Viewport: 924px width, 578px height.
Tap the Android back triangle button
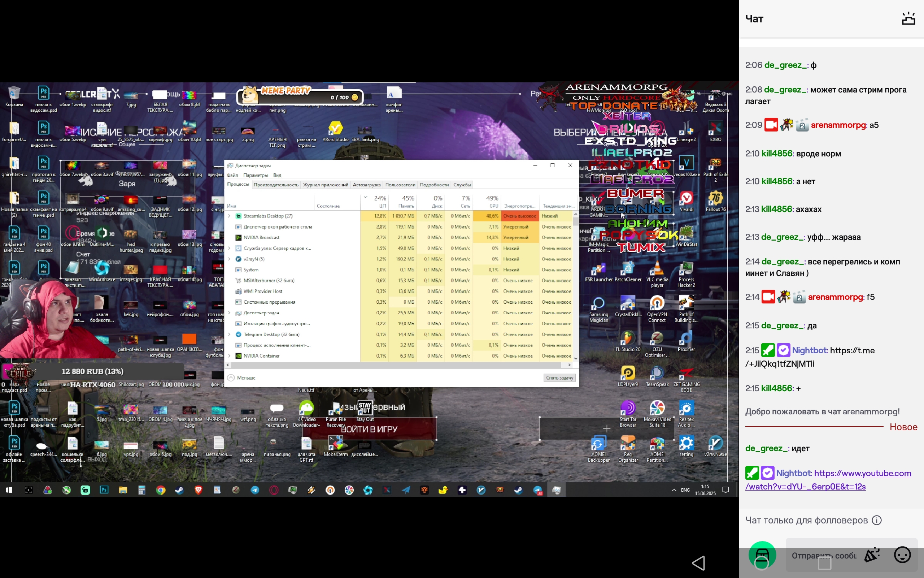coord(699,563)
